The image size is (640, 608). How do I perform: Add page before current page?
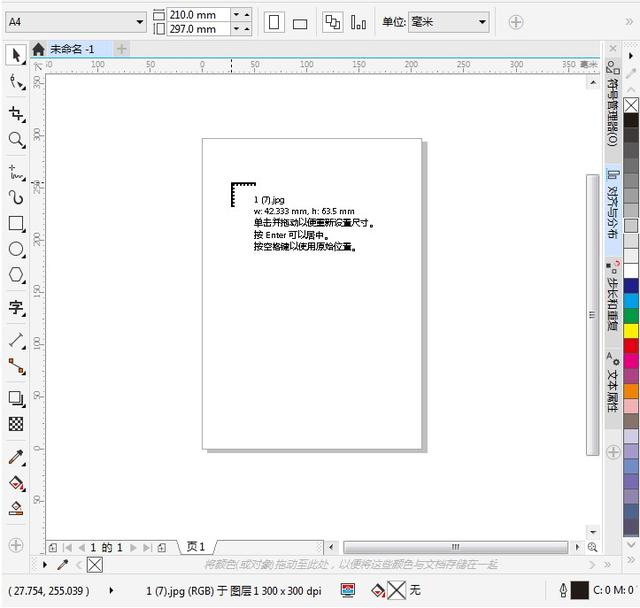(53, 548)
